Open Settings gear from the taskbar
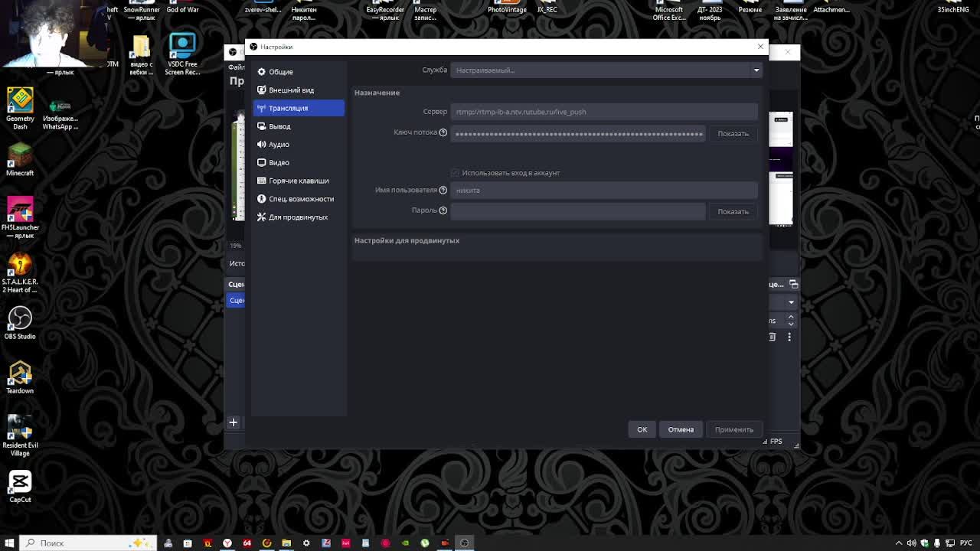The width and height of the screenshot is (980, 551). coord(306,543)
